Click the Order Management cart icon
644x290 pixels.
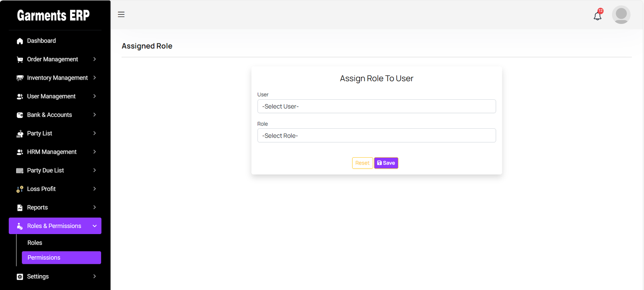20,60
